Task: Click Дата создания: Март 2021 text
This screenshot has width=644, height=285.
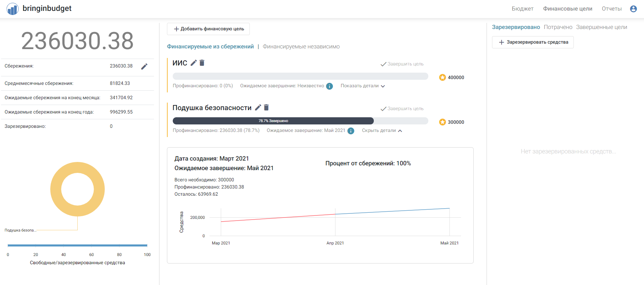Action: pyautogui.click(x=212, y=159)
